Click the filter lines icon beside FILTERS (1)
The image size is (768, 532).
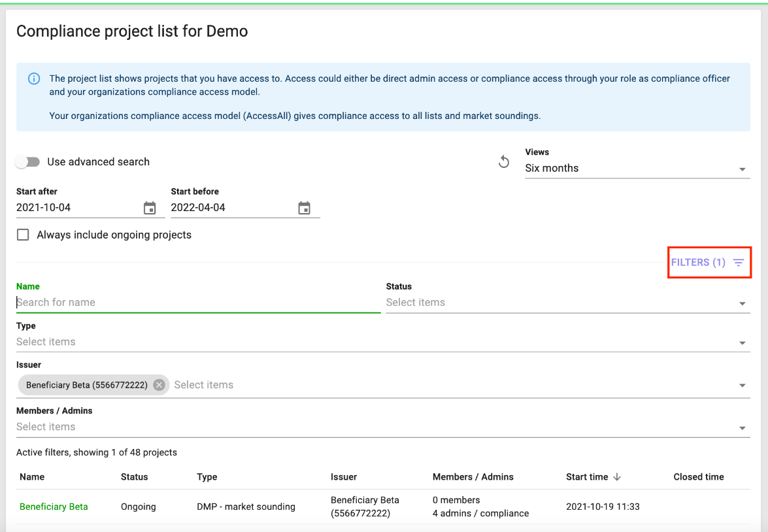[x=738, y=263]
